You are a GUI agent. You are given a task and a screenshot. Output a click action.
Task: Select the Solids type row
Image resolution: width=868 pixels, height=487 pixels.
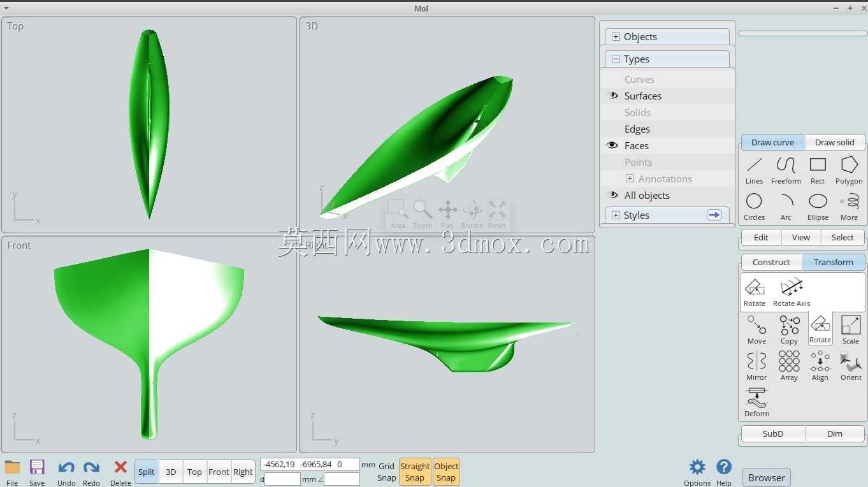(x=667, y=112)
